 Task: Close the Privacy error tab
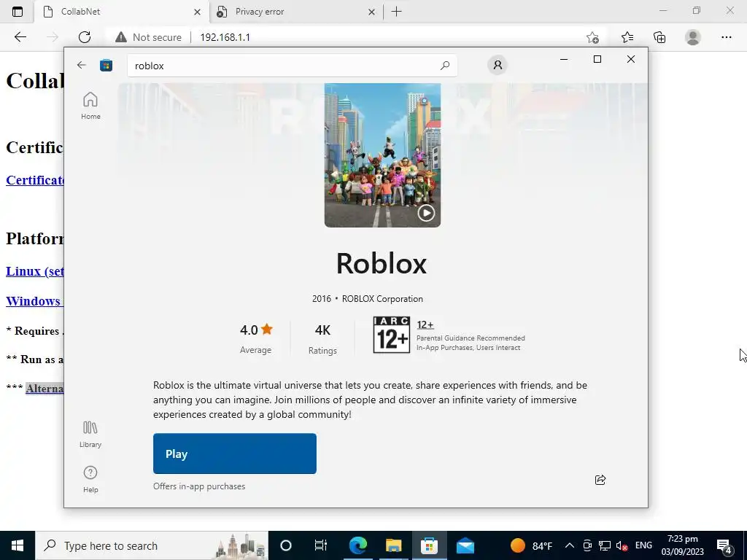pos(371,12)
